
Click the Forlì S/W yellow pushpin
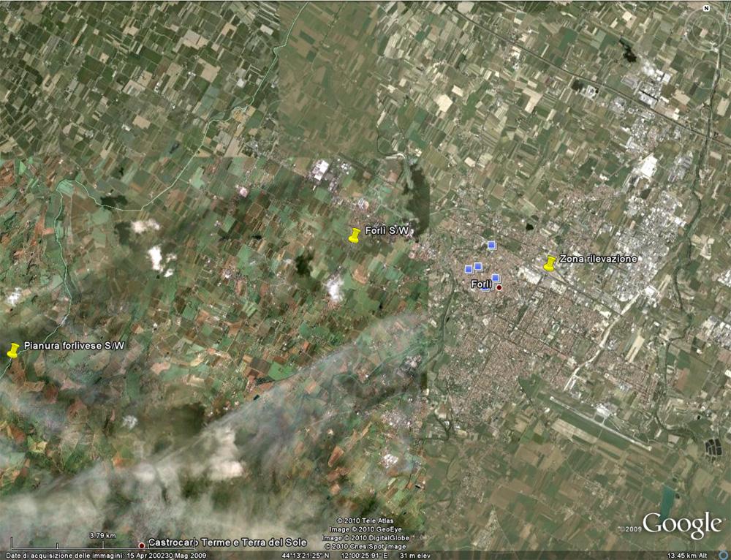tap(355, 235)
